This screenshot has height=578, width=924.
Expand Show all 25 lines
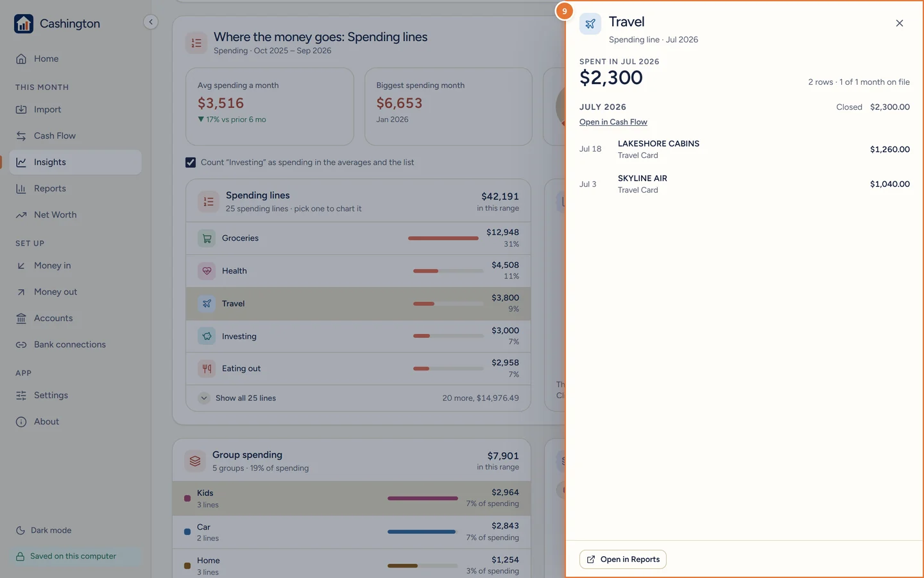coord(358,398)
